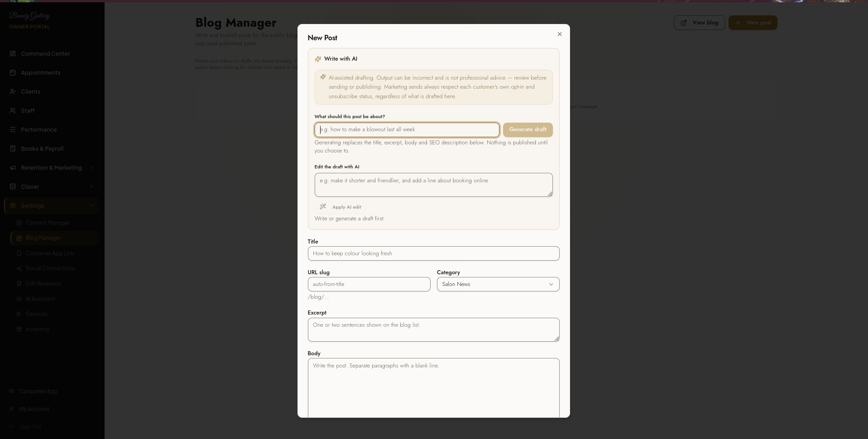Click the Clients sidebar icon

click(13, 91)
